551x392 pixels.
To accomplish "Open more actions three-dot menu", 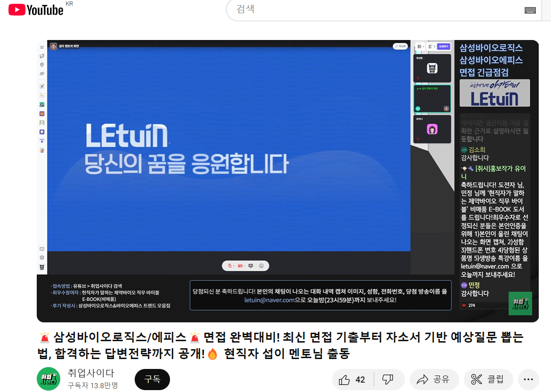I will coord(528,380).
